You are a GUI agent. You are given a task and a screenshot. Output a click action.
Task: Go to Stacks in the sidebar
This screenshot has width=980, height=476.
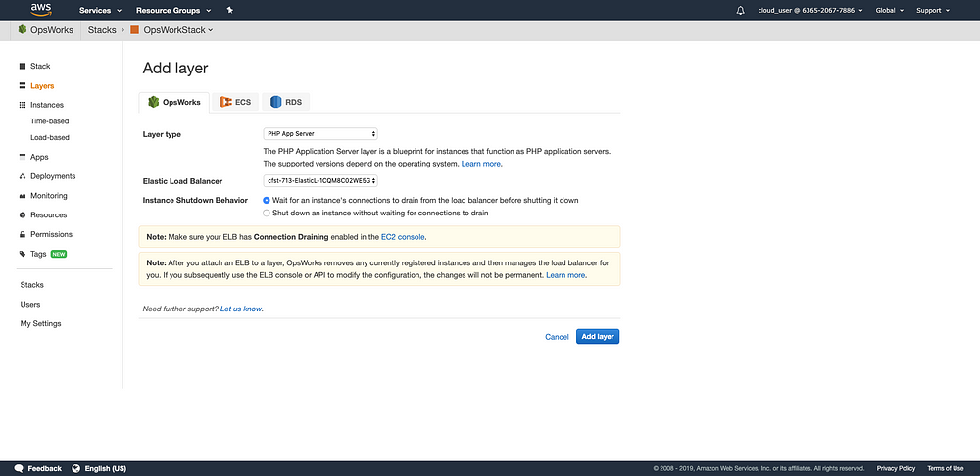32,285
